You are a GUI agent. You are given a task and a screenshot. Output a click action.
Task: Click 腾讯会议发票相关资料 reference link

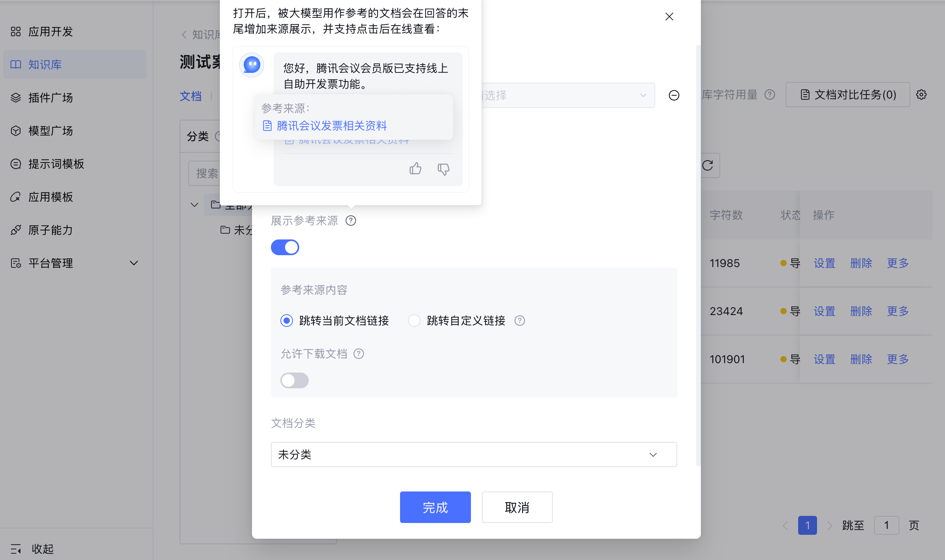click(331, 126)
